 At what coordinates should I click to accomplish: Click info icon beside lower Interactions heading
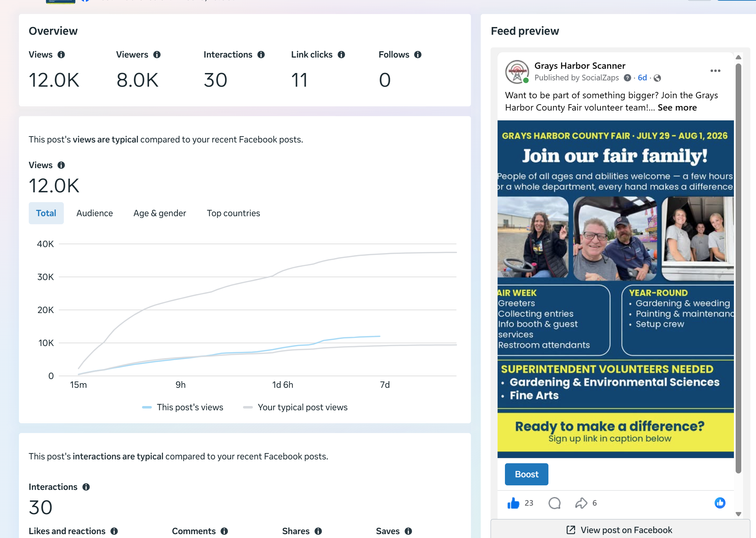[86, 487]
